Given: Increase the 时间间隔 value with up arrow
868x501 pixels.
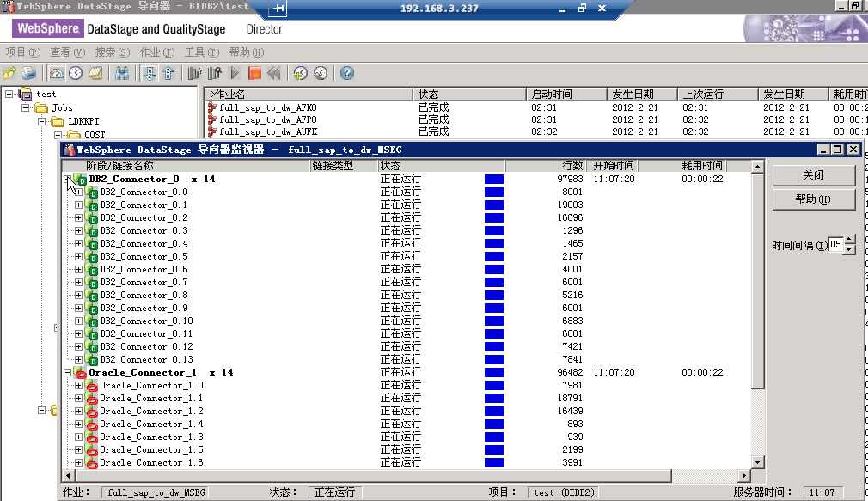Looking at the screenshot, I should tap(848, 239).
